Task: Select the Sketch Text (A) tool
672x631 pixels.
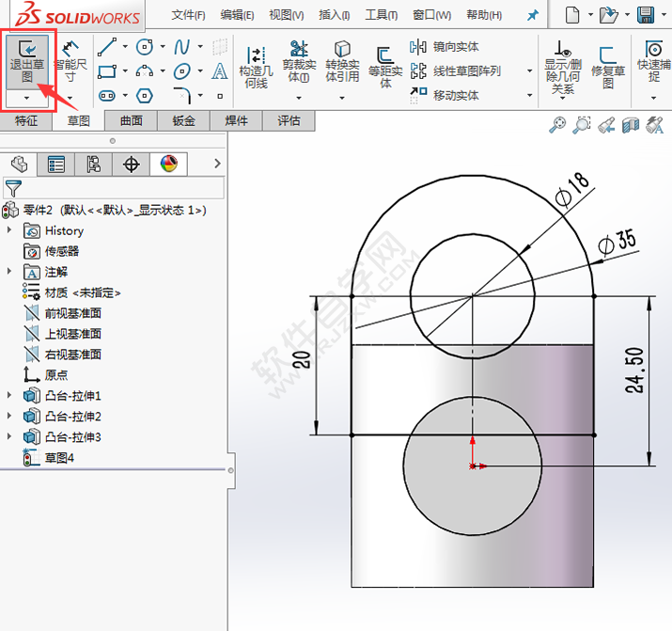Action: click(219, 71)
